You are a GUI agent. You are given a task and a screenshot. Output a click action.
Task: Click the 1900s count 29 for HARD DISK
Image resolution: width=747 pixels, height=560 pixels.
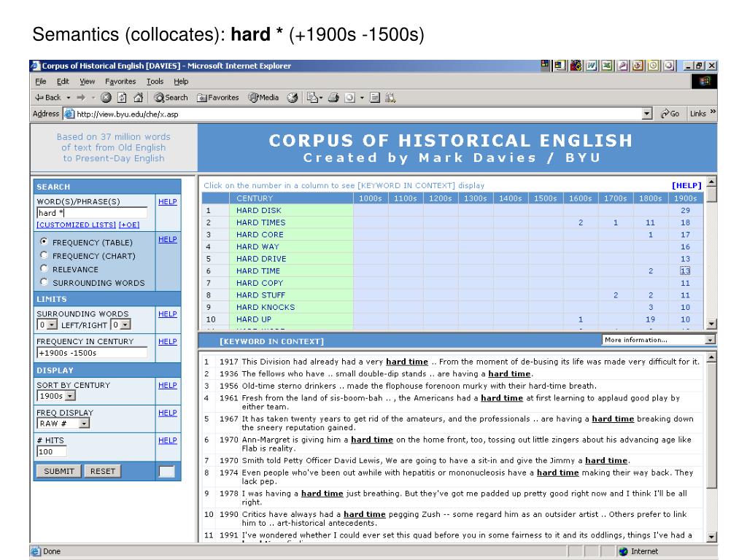point(685,211)
